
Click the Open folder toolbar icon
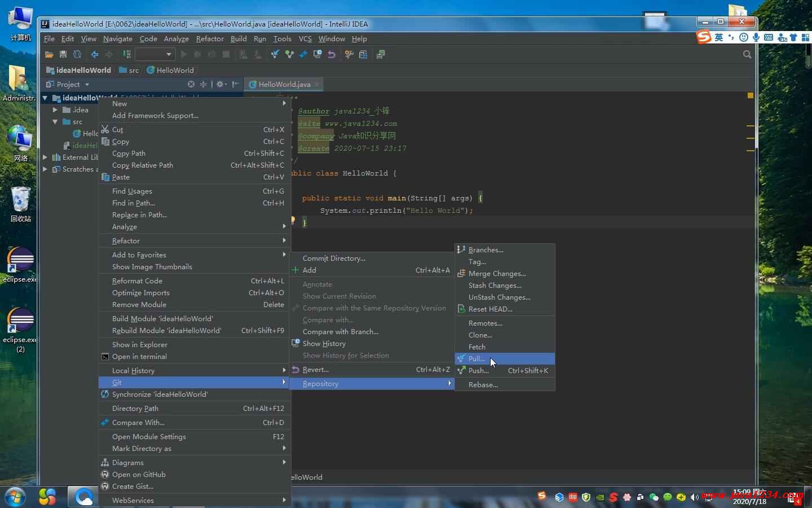coord(49,54)
